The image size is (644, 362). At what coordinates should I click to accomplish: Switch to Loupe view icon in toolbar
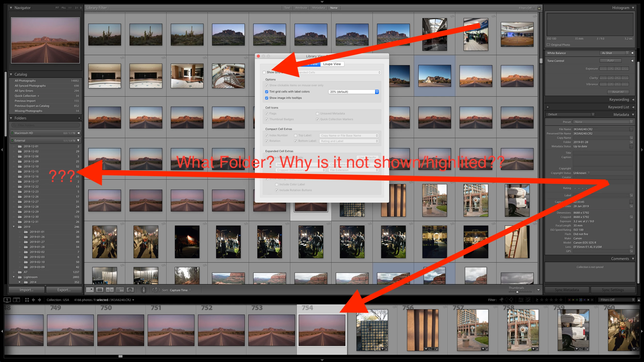pos(100,290)
